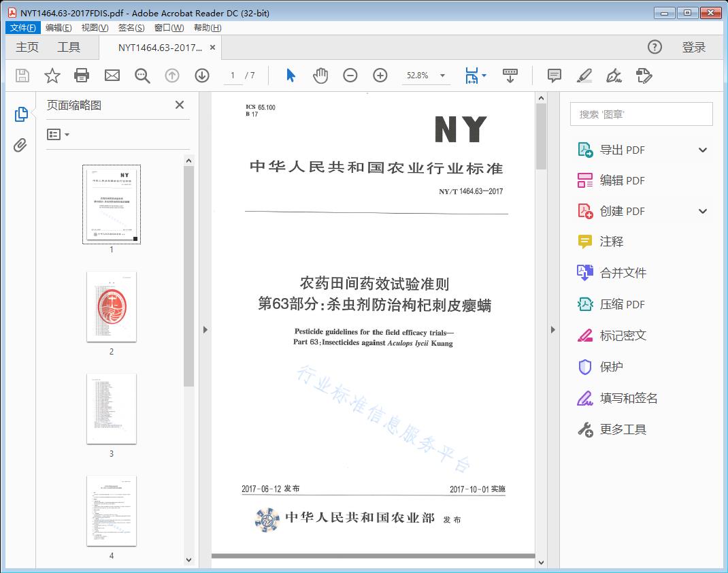Select the highlighter pen tool
The width and height of the screenshot is (728, 573).
(x=584, y=76)
